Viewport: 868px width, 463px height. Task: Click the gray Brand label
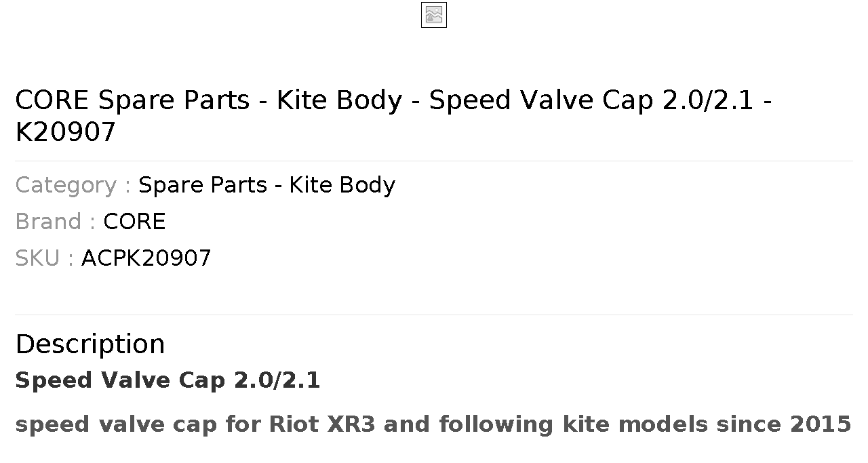(x=56, y=222)
